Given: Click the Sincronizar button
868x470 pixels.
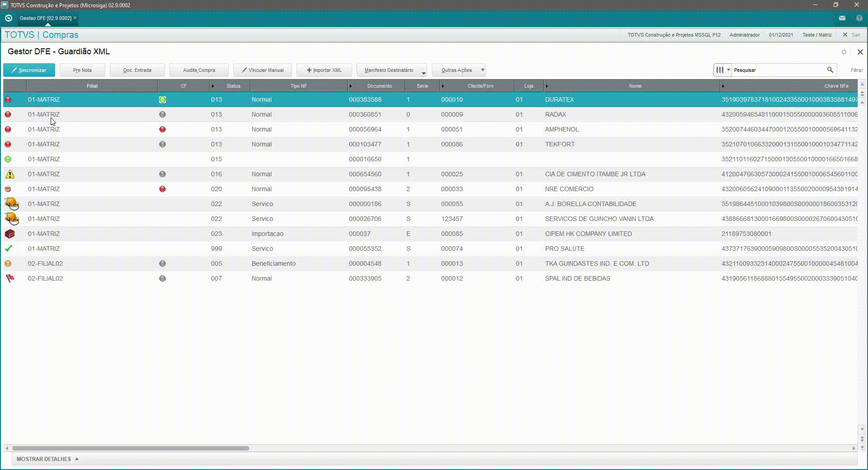Looking at the screenshot, I should (x=29, y=70).
